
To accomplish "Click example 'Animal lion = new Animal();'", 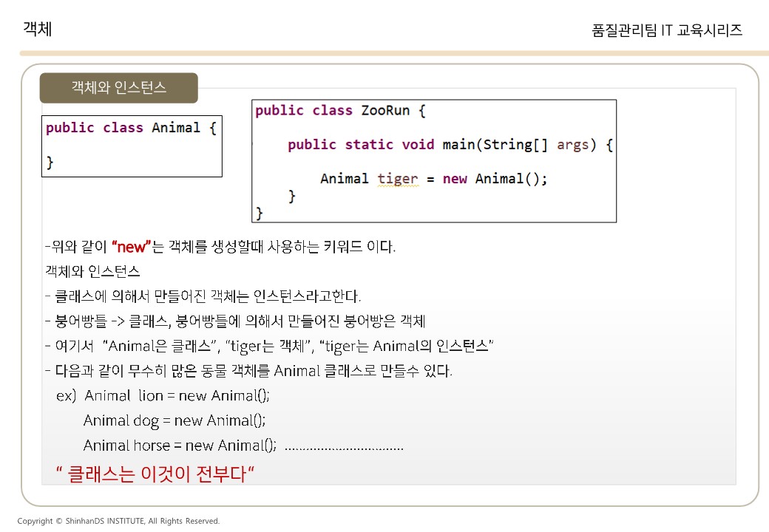I will point(177,395).
